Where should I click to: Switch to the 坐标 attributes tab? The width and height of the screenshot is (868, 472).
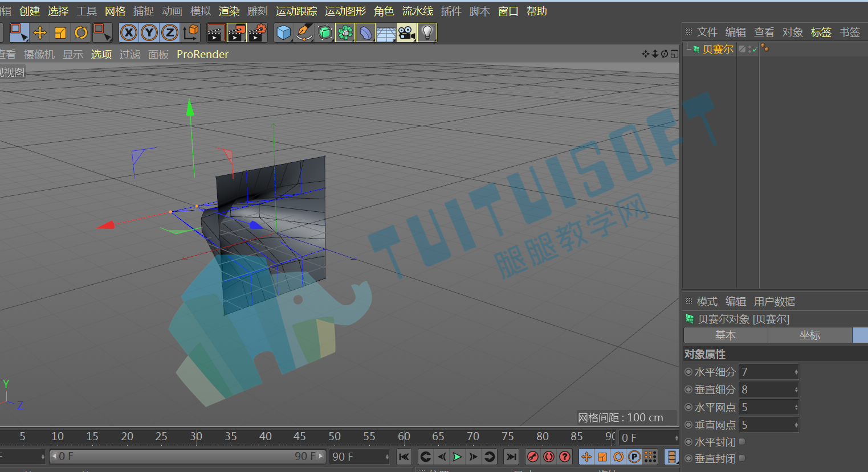[810, 335]
